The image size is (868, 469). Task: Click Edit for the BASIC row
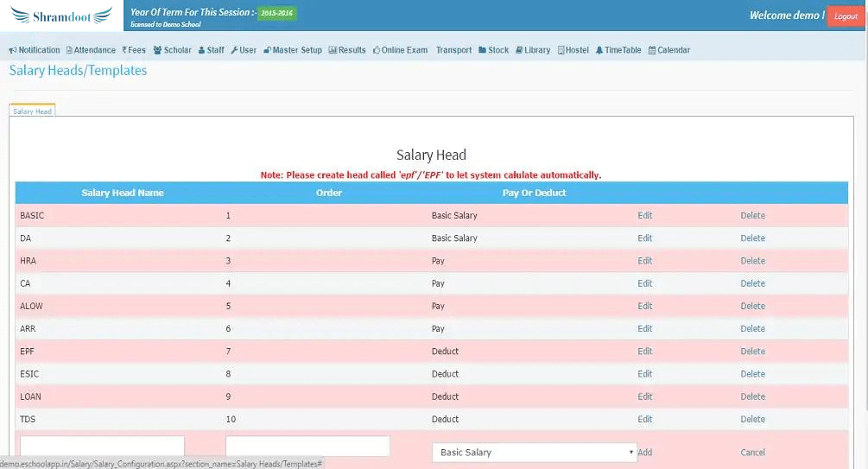(644, 215)
